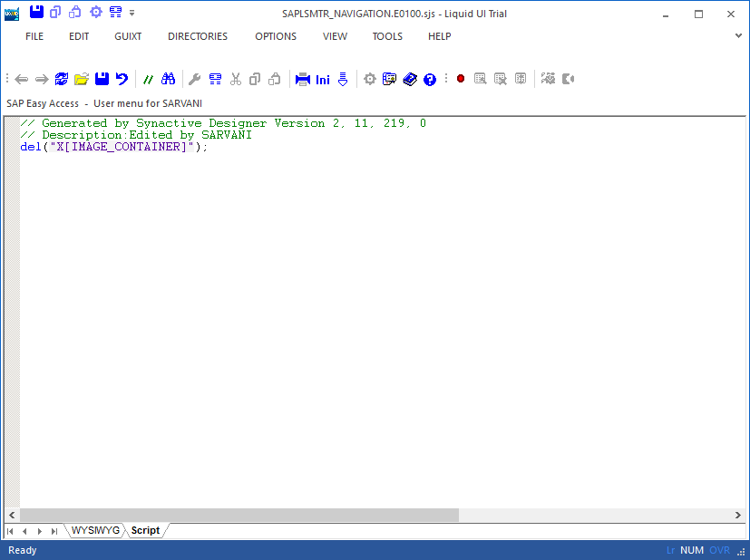Click the save icon in the title bar

point(36,13)
